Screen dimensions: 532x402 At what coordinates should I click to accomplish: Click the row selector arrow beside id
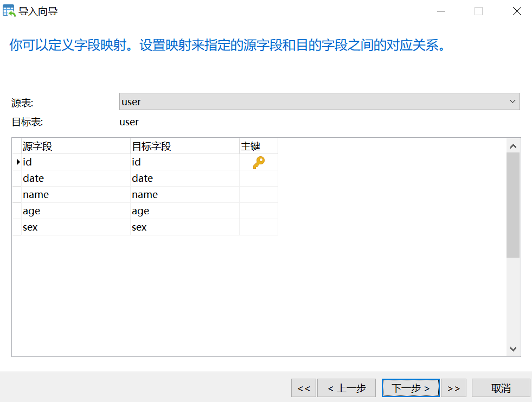(x=17, y=161)
